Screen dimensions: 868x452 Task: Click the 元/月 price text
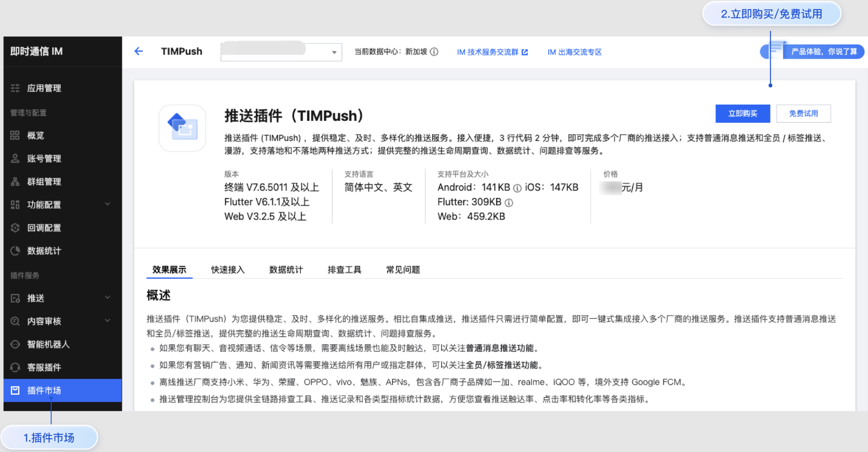tap(632, 188)
